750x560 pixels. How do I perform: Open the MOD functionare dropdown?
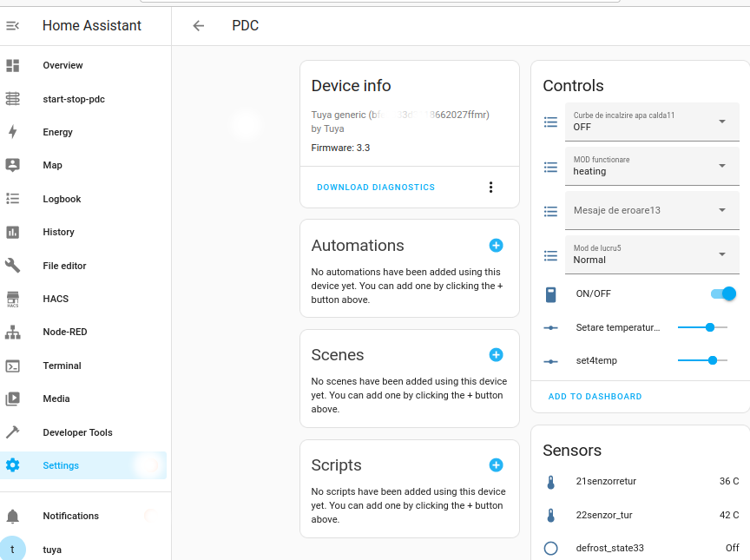(x=652, y=166)
